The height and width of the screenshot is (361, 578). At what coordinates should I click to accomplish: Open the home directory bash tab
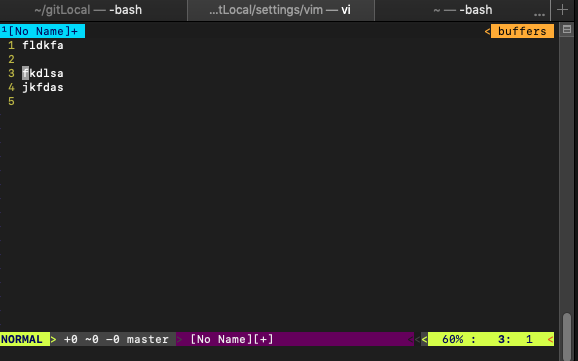click(x=463, y=10)
